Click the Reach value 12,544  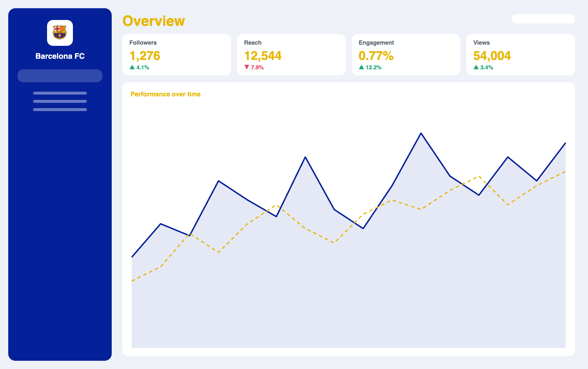coord(263,56)
